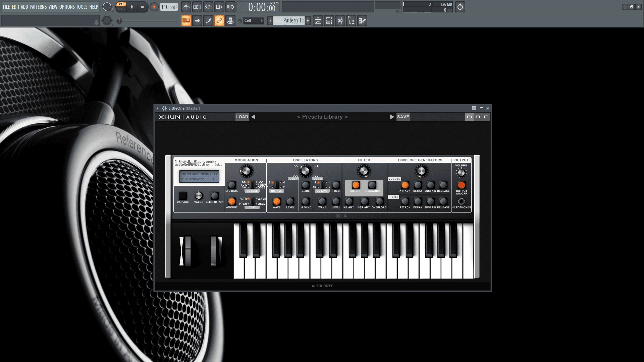Toggle wait for input to start playing icon
Image resolution: width=644 pixels, height=362 pixels.
(197, 7)
